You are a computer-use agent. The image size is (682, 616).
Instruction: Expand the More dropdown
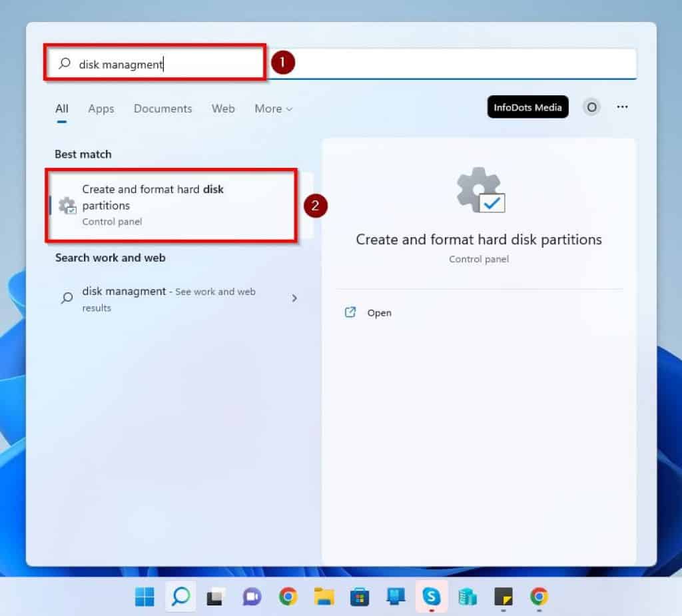pyautogui.click(x=273, y=109)
